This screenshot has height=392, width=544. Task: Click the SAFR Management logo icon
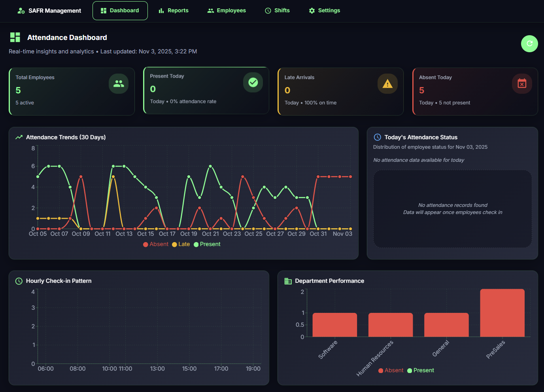click(21, 11)
